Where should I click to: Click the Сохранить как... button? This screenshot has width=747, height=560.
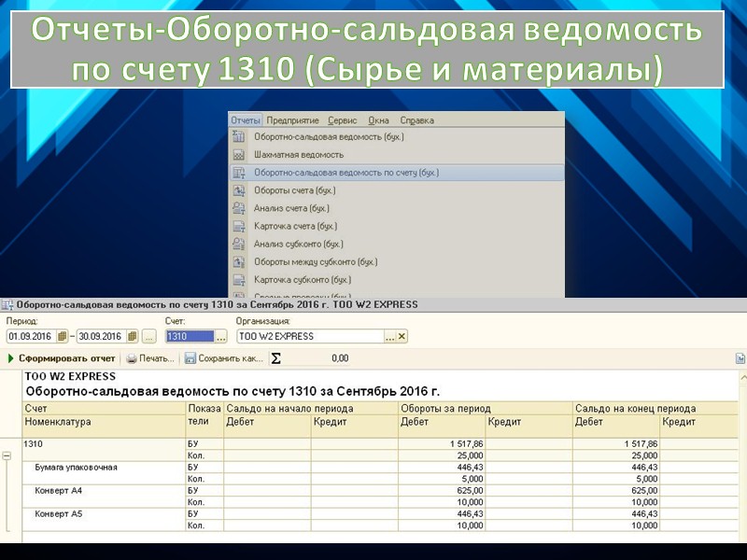224,358
